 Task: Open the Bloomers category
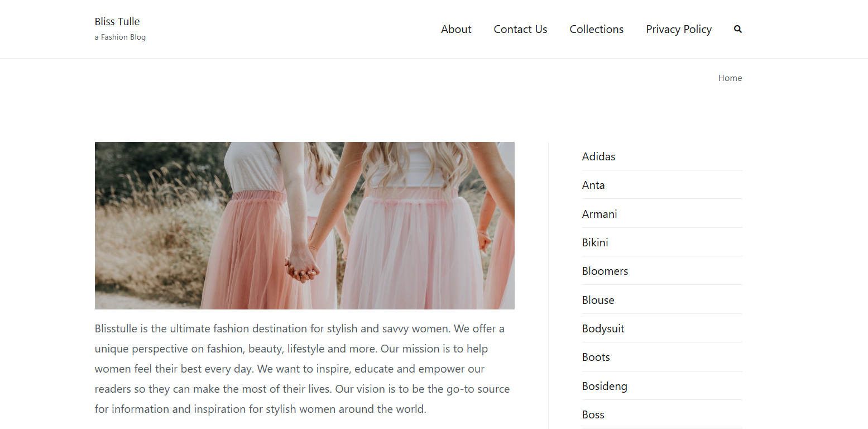[x=605, y=271]
